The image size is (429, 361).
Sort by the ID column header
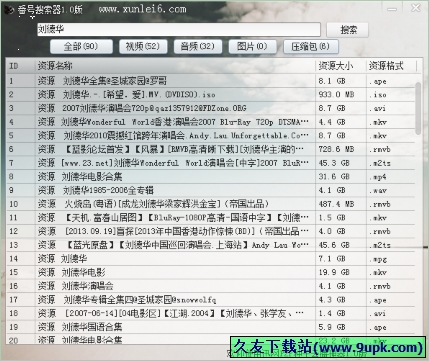point(21,66)
